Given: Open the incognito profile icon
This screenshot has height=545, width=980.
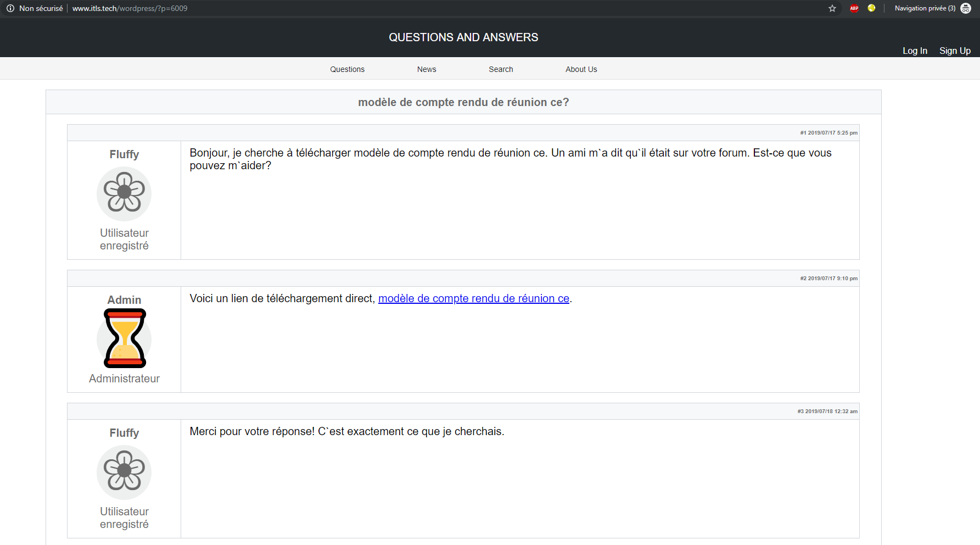Looking at the screenshot, I should click(966, 8).
